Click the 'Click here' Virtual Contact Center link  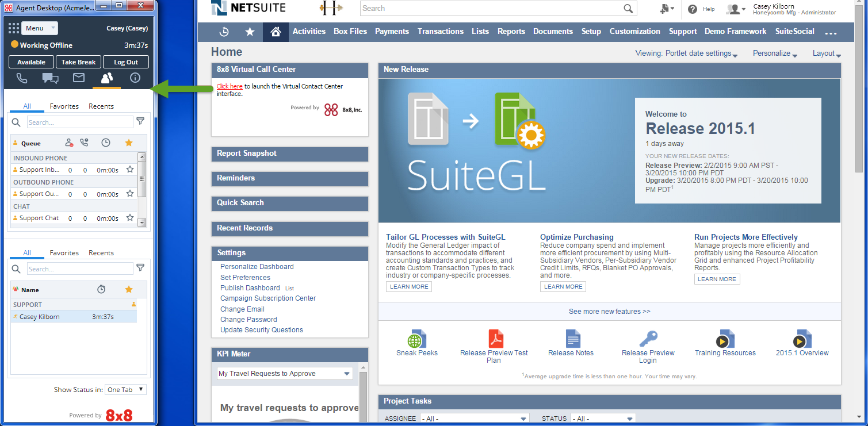230,86
